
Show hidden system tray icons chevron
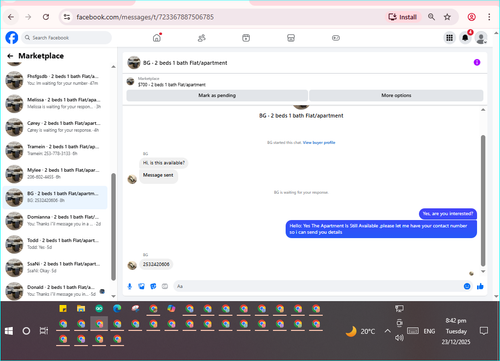pyautogui.click(x=387, y=331)
